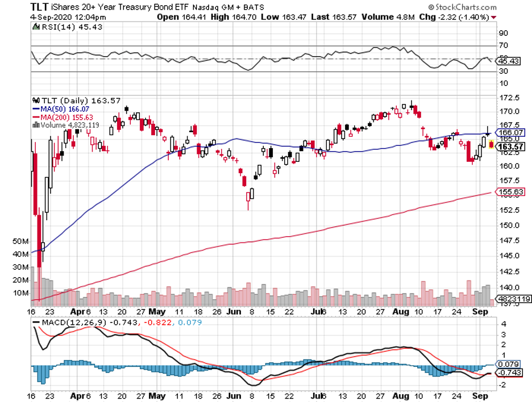Click the Apr label on the price chart axis

click(77, 312)
